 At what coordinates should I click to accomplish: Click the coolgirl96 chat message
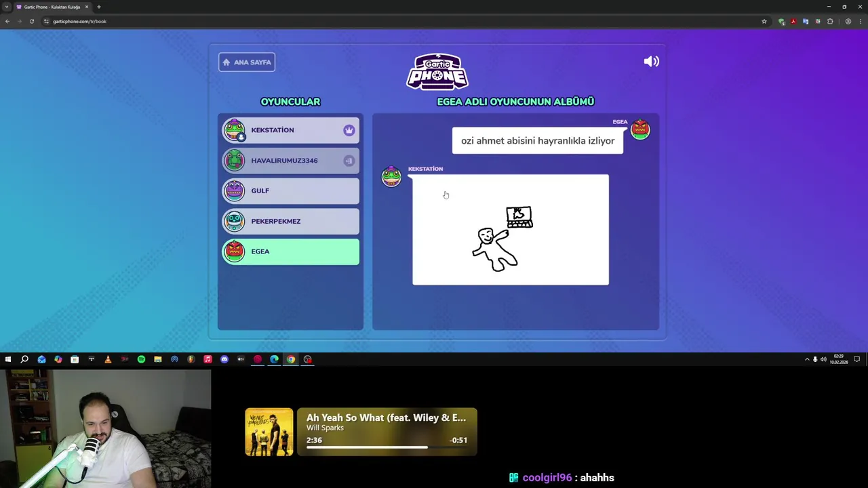point(561,478)
